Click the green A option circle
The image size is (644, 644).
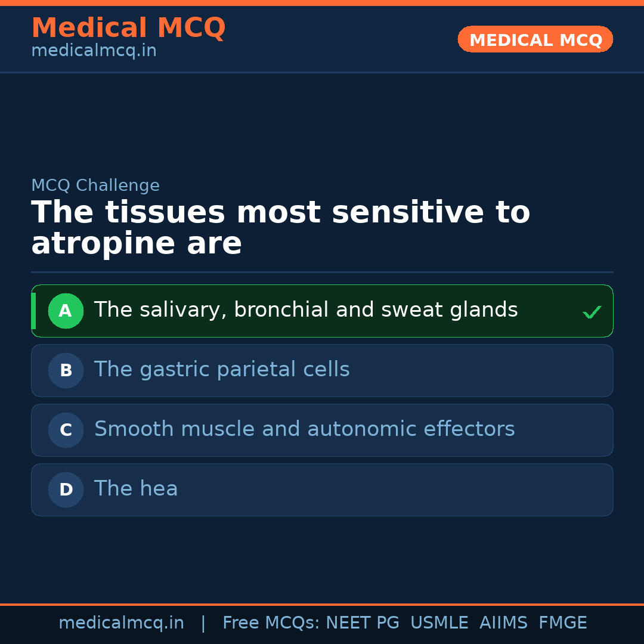[66, 311]
